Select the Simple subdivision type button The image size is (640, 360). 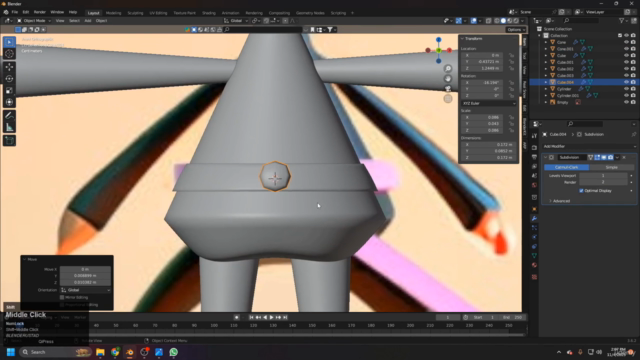611,167
